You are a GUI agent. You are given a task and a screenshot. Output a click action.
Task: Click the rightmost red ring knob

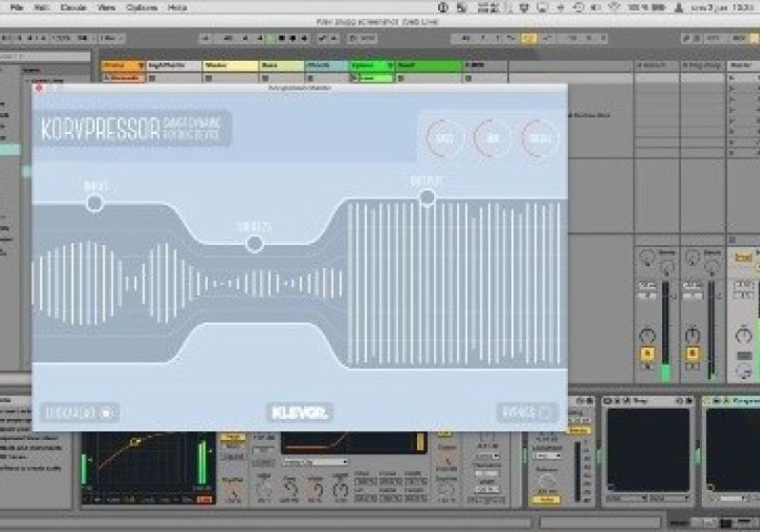click(x=539, y=139)
